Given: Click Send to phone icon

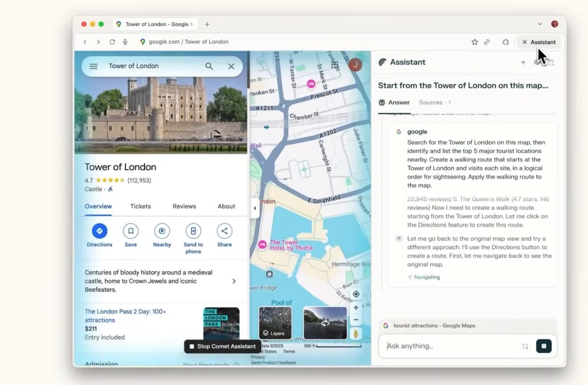Looking at the screenshot, I should (193, 231).
